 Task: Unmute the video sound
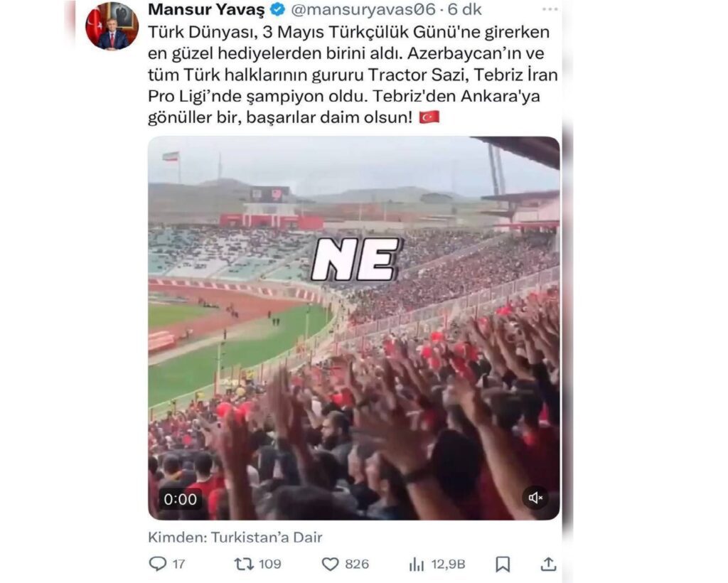(535, 498)
